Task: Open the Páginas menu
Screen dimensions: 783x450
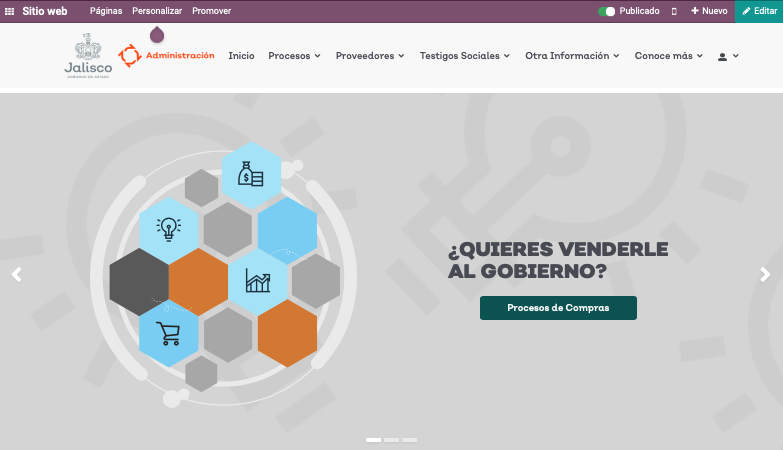Action: pyautogui.click(x=106, y=11)
